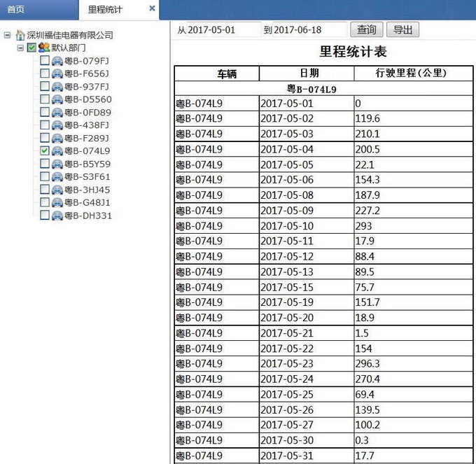The image size is (476, 464).
Task: Check the box for vehicle 粤B-F656J
Action: 45,73
